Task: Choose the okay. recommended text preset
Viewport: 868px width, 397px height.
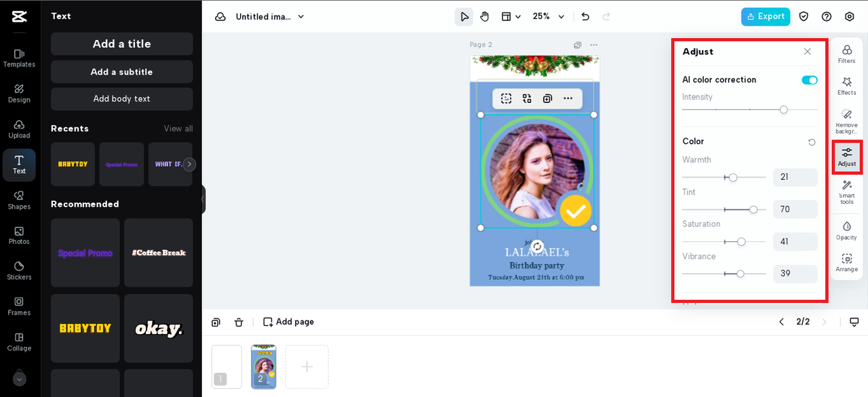Action: [159, 329]
